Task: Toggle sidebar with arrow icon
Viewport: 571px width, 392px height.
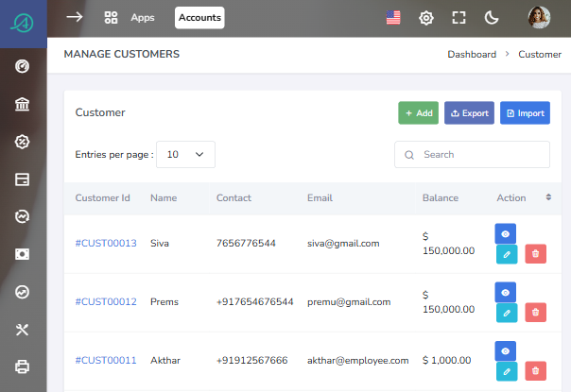Action: point(75,17)
